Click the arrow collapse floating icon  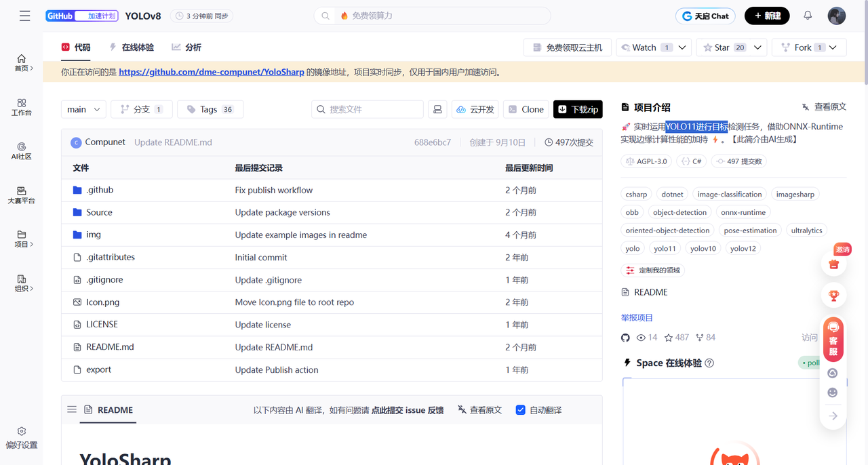[833, 416]
